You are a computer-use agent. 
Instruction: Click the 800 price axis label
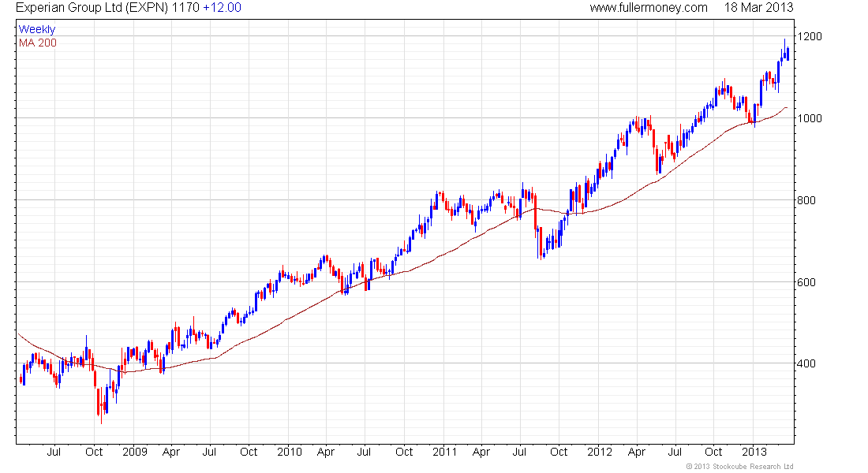(806, 200)
